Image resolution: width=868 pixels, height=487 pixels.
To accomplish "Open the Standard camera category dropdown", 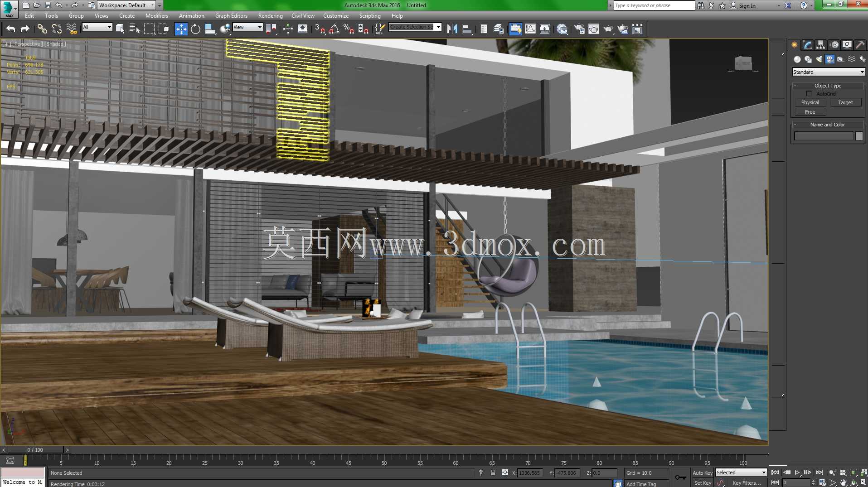I will pyautogui.click(x=829, y=72).
